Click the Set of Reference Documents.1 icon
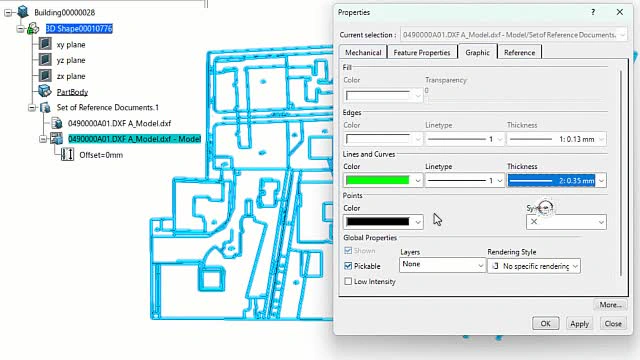This screenshot has height=360, width=640. coord(45,107)
